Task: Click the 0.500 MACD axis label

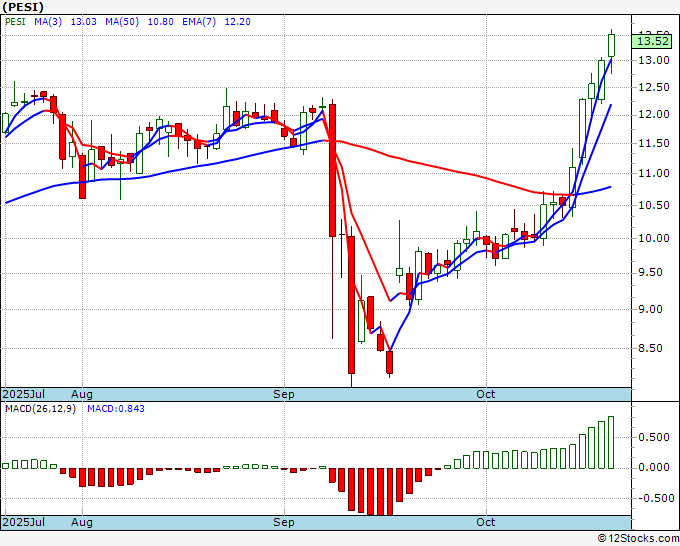Action: [x=654, y=437]
